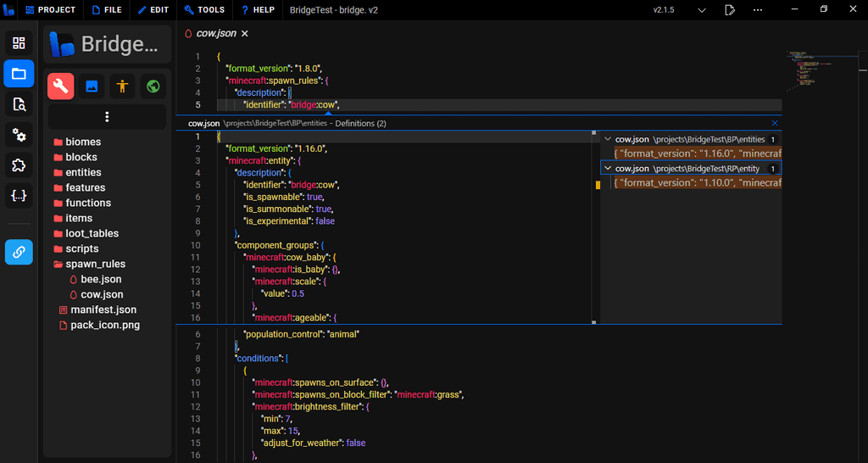The image size is (868, 463).
Task: Select the skin pack person icon
Action: pos(122,86)
